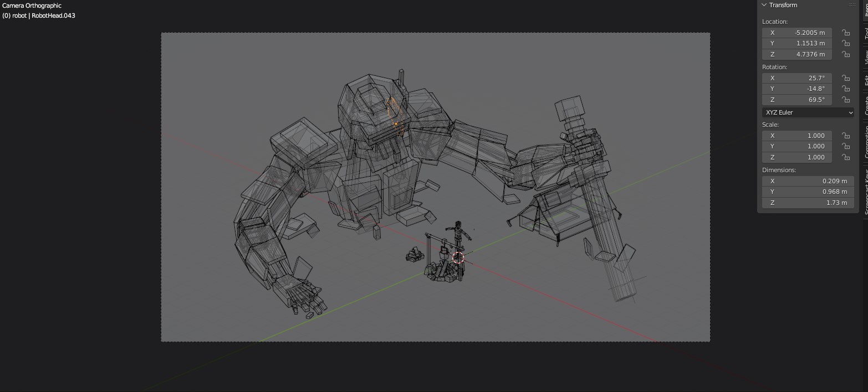Grab the Transform panel drag handle

[x=852, y=5]
